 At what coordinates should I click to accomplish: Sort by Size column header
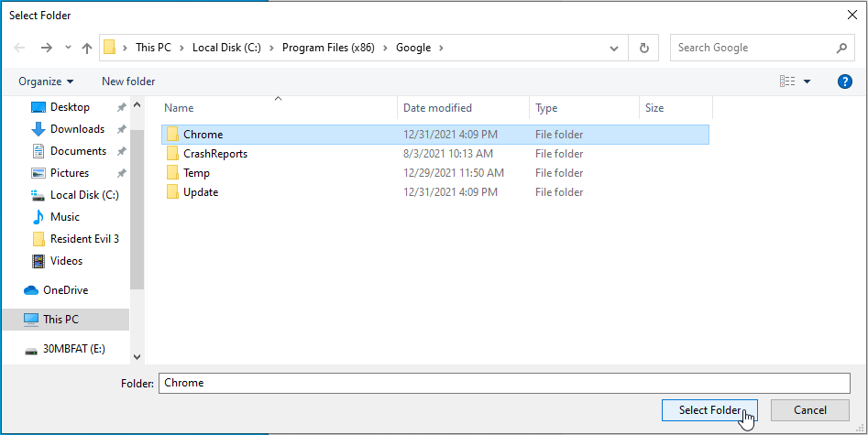pyautogui.click(x=676, y=108)
